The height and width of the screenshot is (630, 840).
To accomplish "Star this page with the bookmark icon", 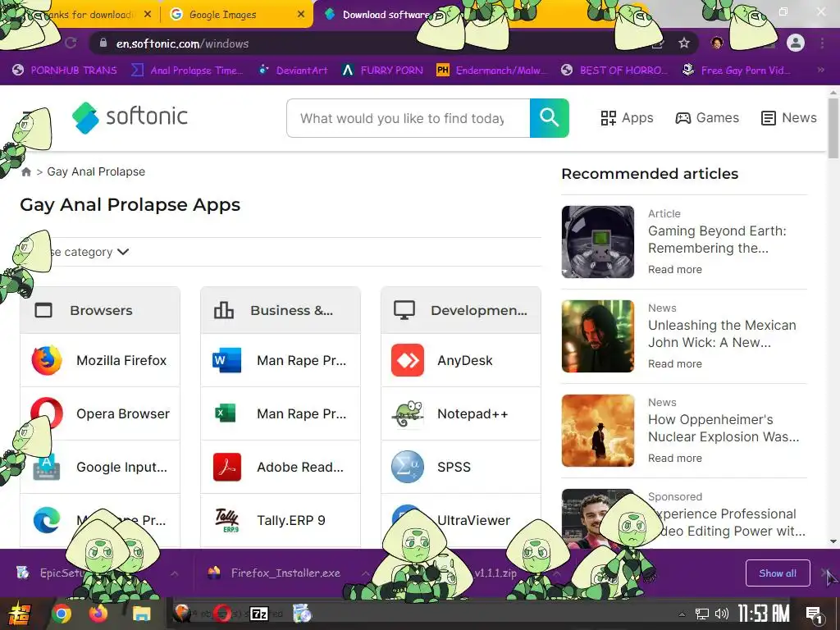I will click(683, 43).
